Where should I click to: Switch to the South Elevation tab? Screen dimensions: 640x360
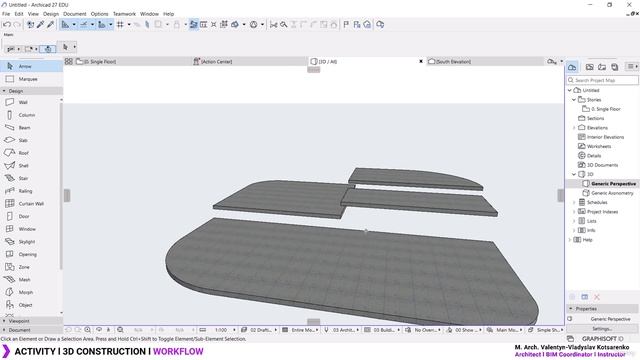pos(484,62)
